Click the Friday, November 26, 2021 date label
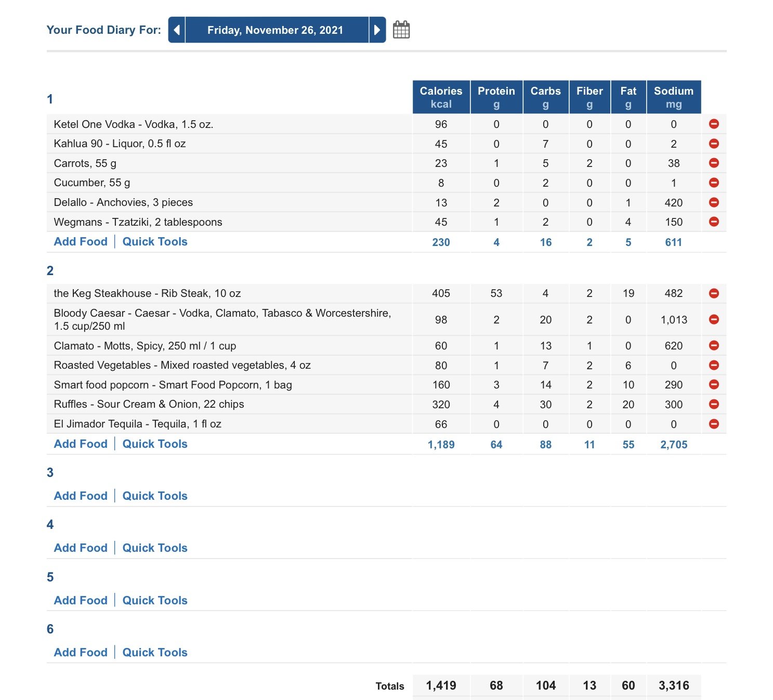Screen dimensions: 773x700 [x=276, y=30]
